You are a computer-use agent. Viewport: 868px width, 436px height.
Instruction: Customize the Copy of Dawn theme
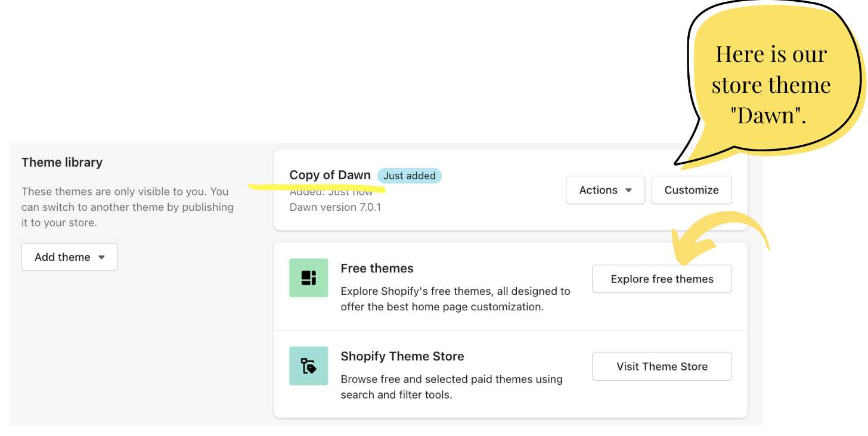(x=692, y=190)
